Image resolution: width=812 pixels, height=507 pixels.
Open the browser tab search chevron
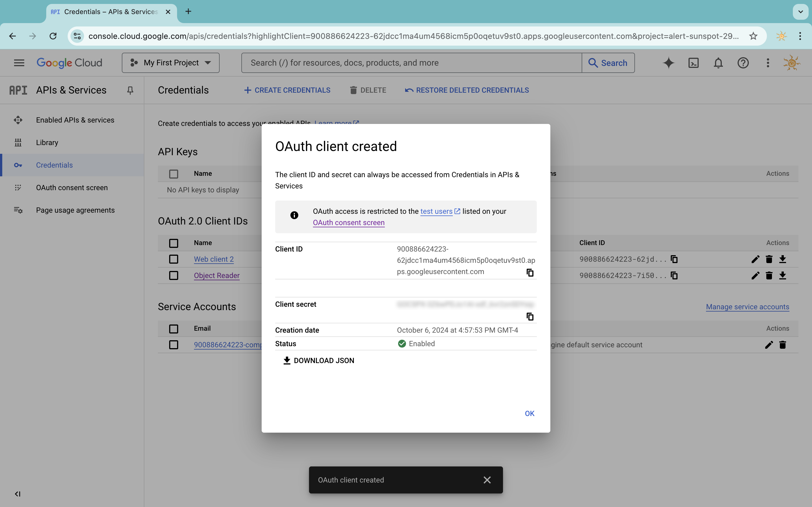[x=801, y=11]
